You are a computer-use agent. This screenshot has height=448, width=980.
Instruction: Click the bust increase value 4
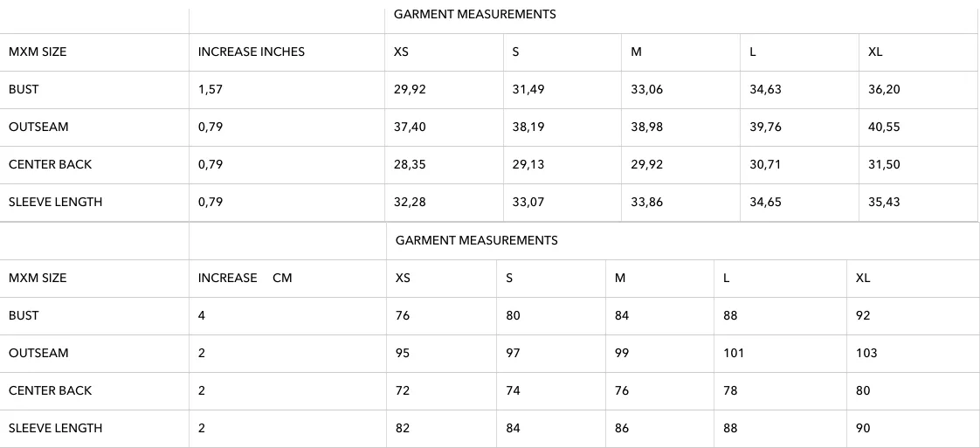[201, 315]
